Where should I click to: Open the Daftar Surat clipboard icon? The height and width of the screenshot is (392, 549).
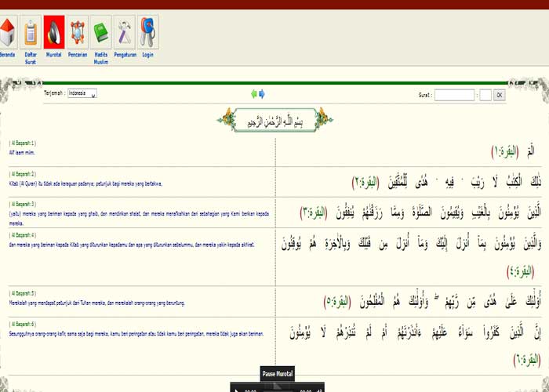(x=31, y=32)
